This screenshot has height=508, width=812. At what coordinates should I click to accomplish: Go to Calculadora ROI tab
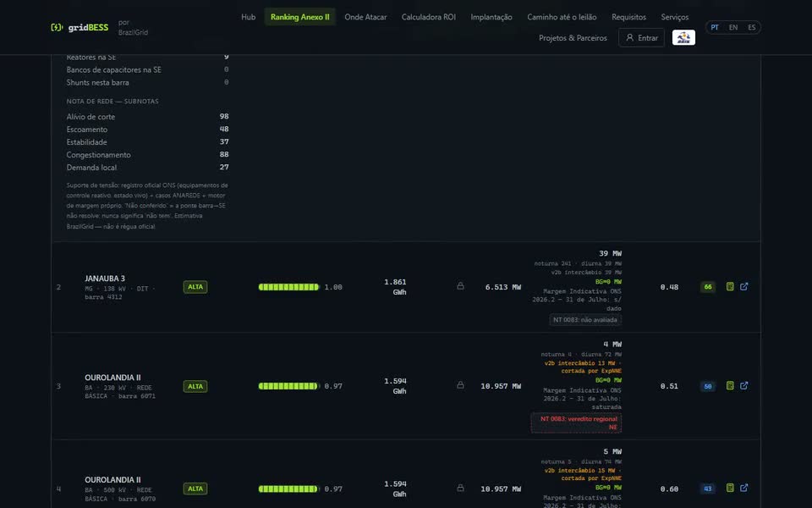click(429, 17)
